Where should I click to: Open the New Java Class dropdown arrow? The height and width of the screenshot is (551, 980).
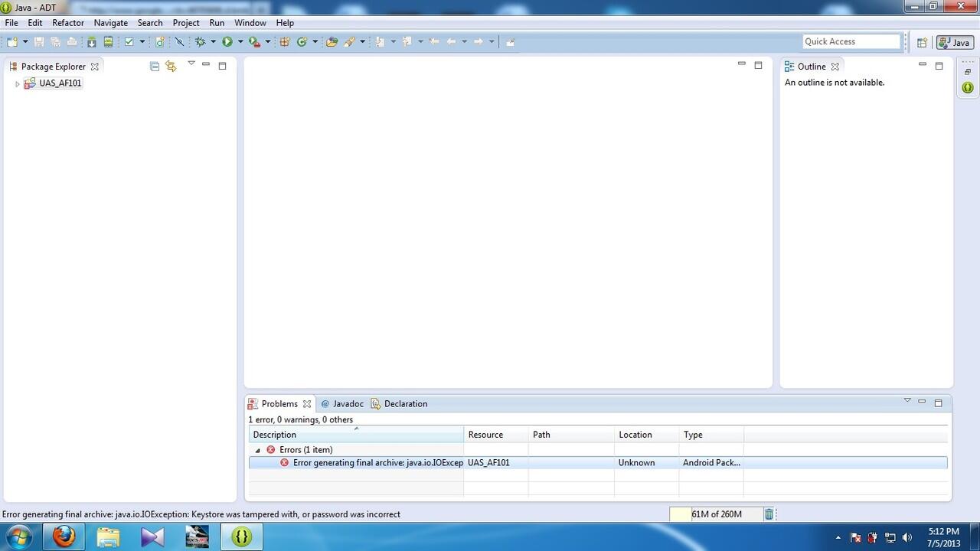pos(315,41)
